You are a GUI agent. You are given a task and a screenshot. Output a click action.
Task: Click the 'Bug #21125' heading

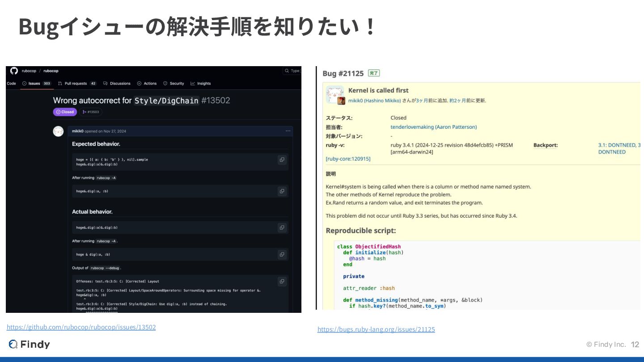tap(343, 73)
